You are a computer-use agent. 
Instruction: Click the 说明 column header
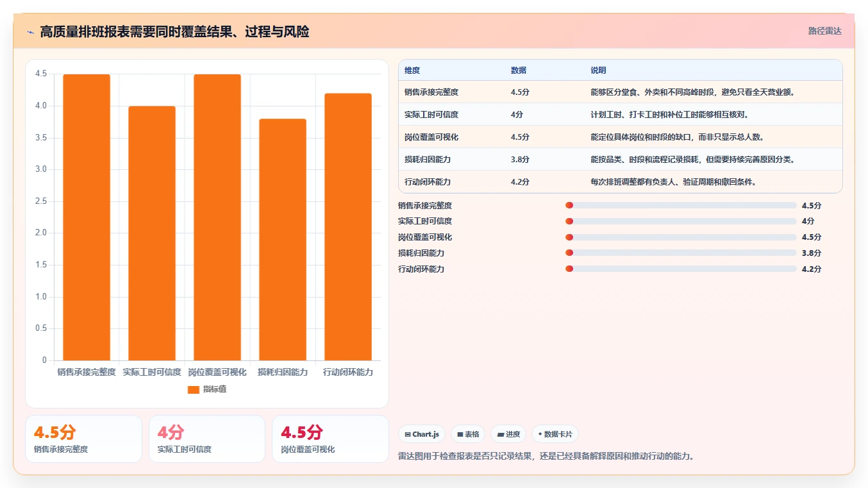pyautogui.click(x=598, y=71)
